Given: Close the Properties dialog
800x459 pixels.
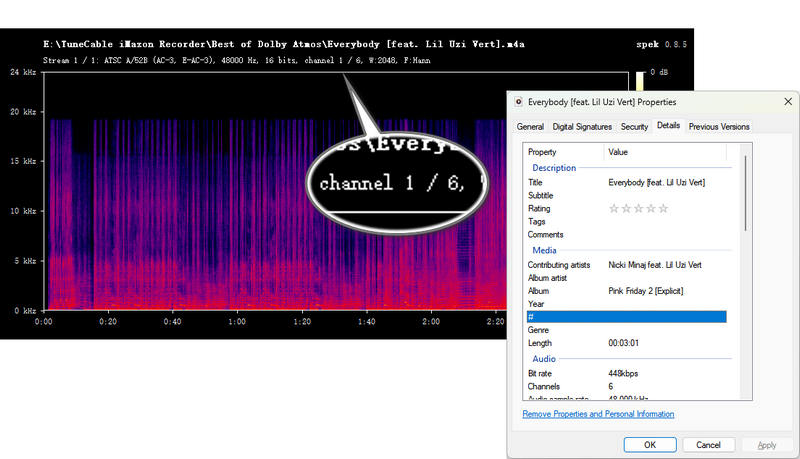Looking at the screenshot, I should 788,101.
